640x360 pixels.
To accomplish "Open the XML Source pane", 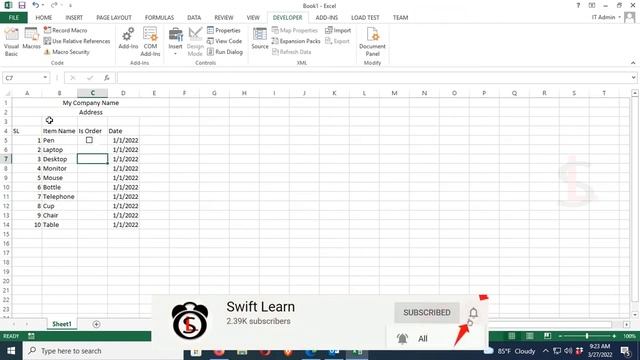I will point(260,39).
